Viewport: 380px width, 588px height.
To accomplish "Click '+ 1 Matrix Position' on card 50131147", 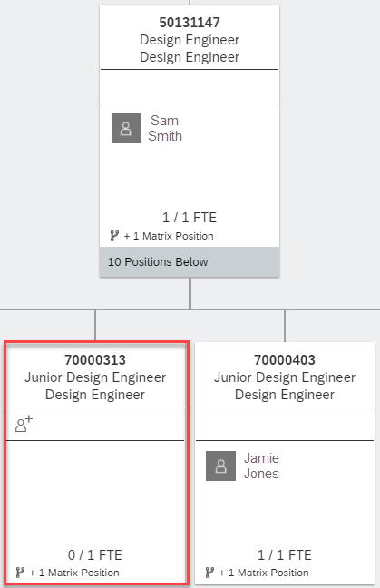I will (169, 236).
